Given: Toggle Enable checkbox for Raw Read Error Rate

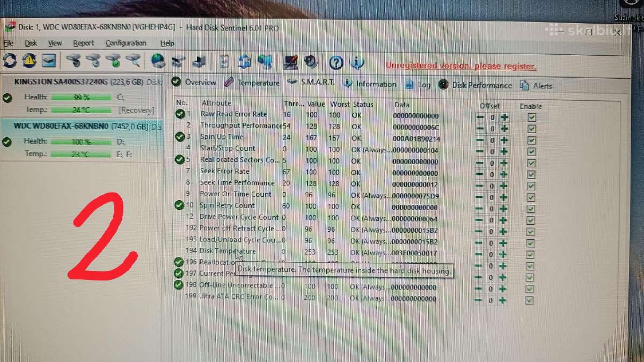Looking at the screenshot, I should click(x=531, y=117).
